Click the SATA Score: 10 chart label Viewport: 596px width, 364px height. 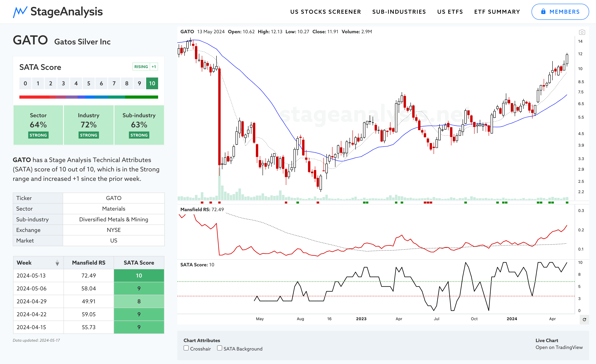coord(197,265)
